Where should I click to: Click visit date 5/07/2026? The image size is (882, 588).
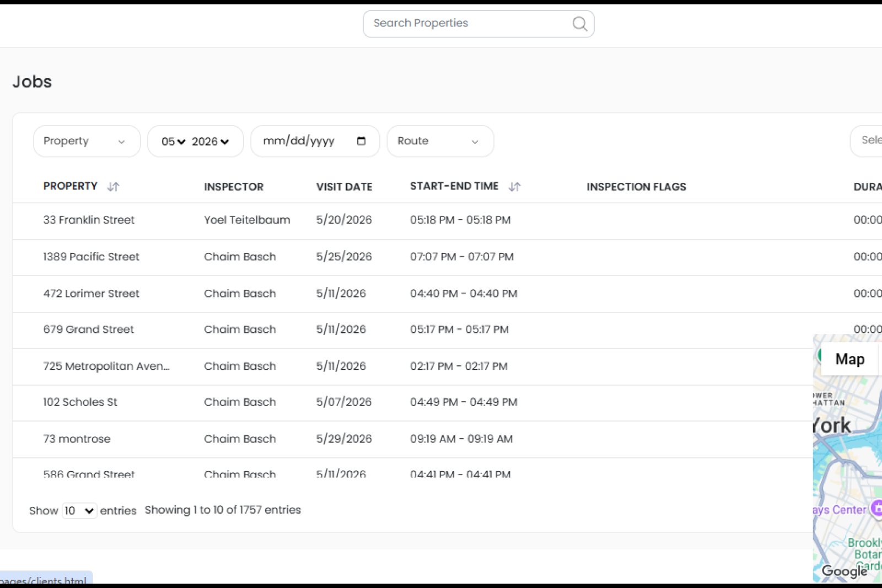(x=343, y=402)
